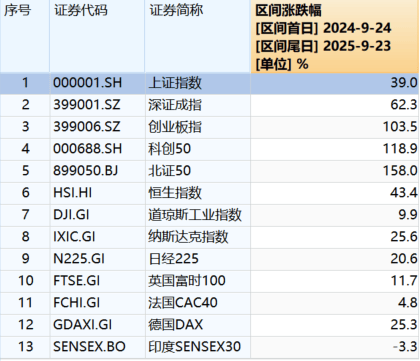Viewport: 420px width, 361px height.
Task: Click the value 43.4
Action: click(x=404, y=193)
